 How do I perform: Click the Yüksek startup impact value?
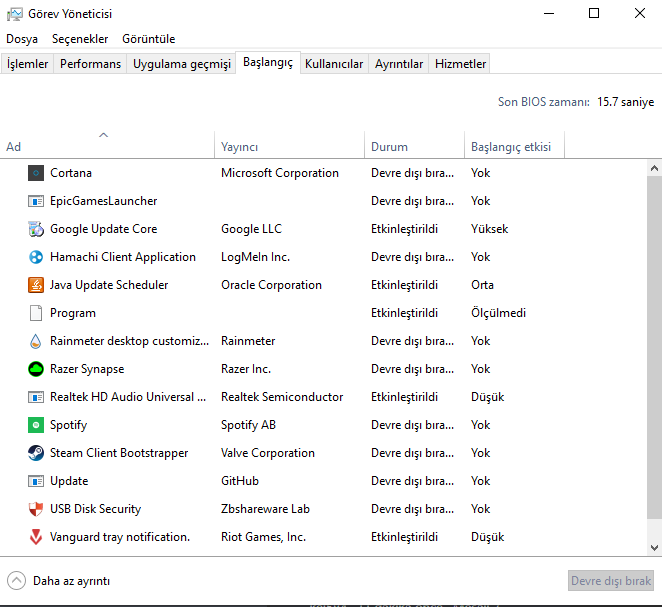(489, 229)
